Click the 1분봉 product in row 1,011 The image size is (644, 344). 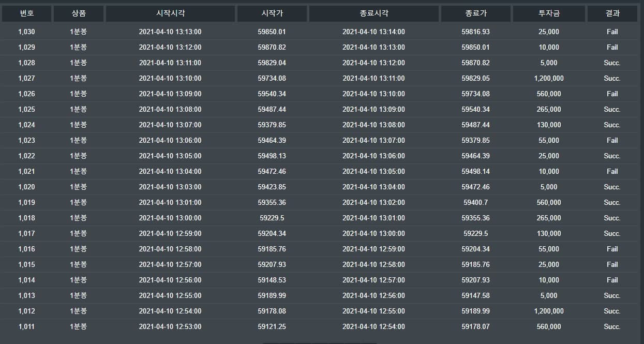[79, 326]
